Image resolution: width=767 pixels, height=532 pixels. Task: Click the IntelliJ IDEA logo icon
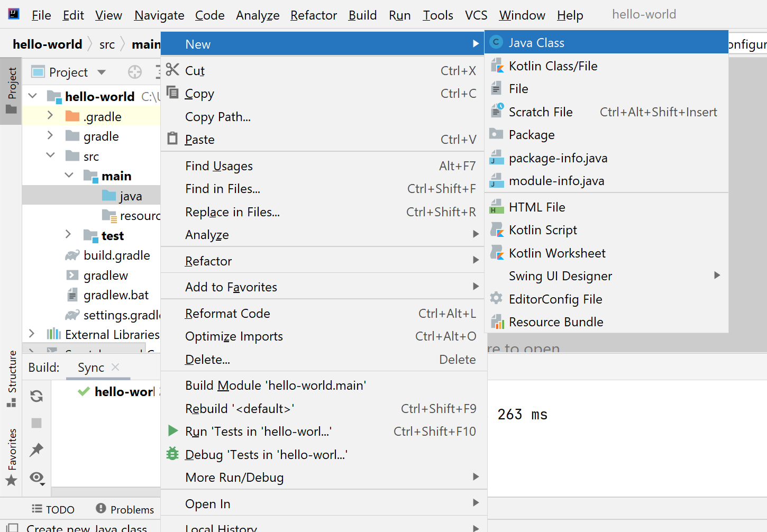pos(14,14)
